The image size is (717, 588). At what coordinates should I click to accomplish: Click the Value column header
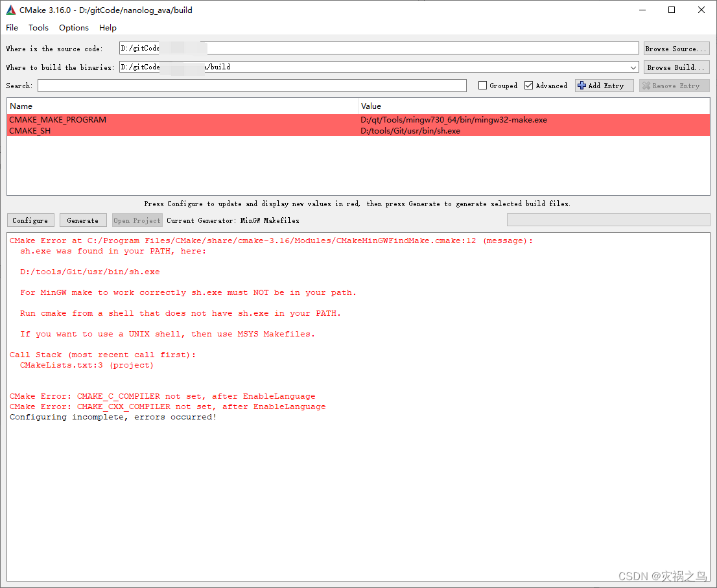tap(534, 106)
